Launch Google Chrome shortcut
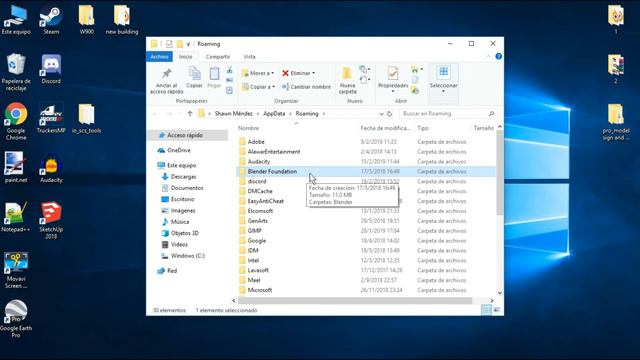This screenshot has width=640, height=360. 16,121
